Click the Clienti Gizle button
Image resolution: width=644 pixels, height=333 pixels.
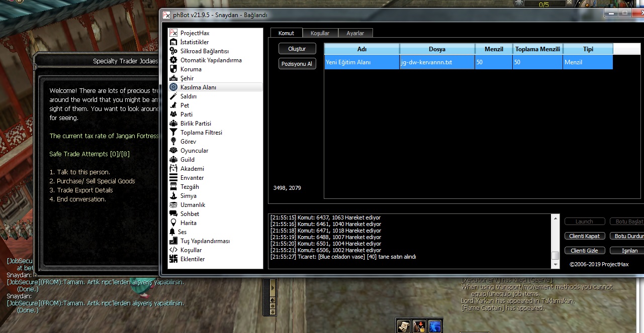[585, 251]
